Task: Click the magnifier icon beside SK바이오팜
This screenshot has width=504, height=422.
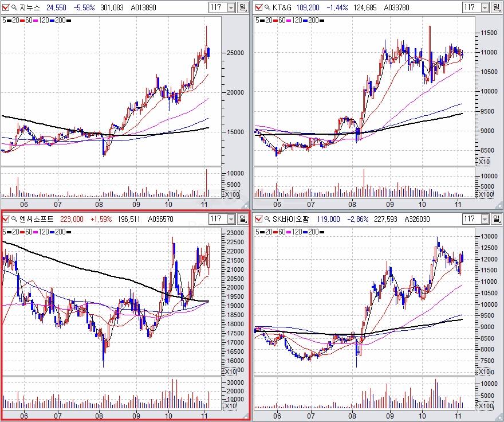Action: 266,219
